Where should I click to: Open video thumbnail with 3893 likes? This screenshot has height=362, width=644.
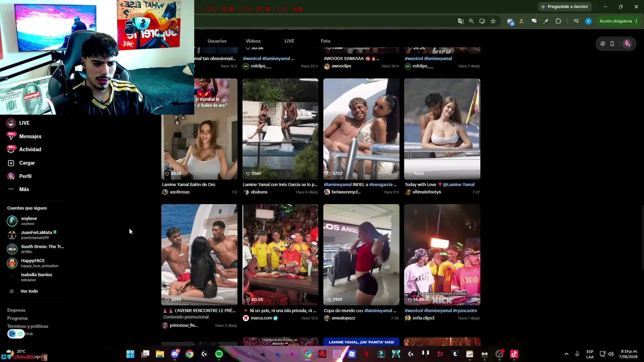199,255
